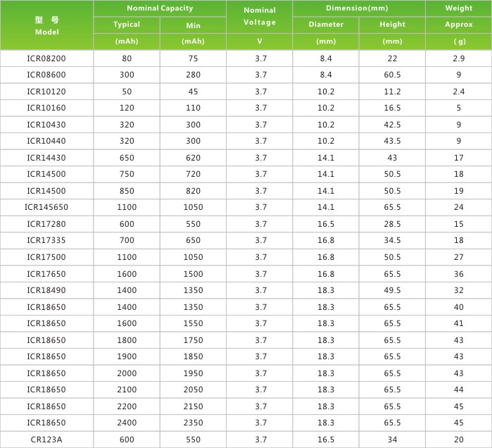The image size is (492, 448).
Task: Select the Nominal Capacity header cell
Action: (x=160, y=8)
